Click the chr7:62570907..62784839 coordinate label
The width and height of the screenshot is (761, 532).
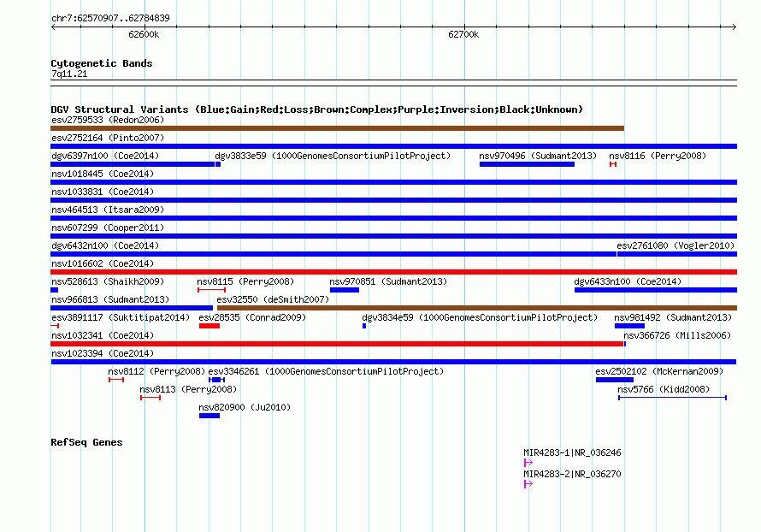pyautogui.click(x=110, y=18)
